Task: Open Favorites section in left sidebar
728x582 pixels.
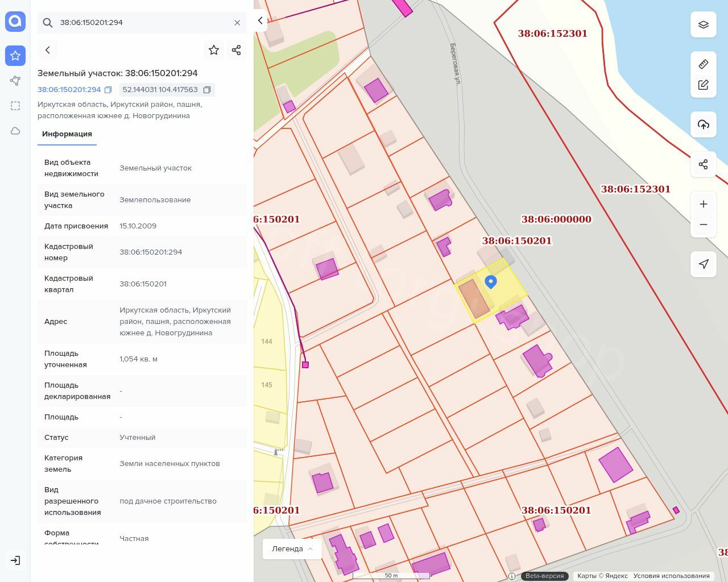Action: point(15,56)
